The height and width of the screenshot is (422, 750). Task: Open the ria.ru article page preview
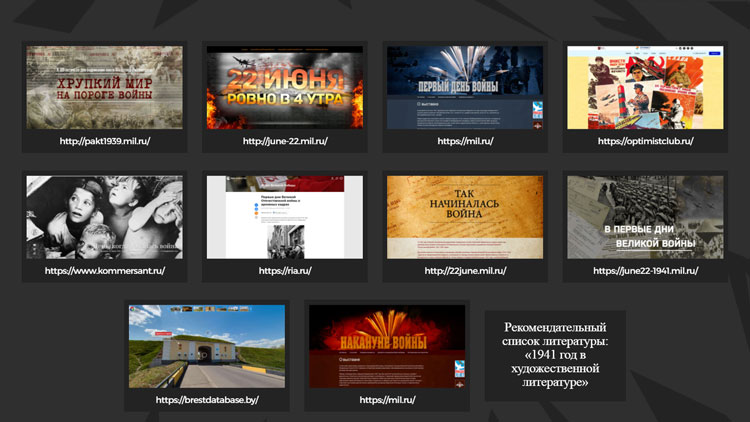tap(285, 217)
